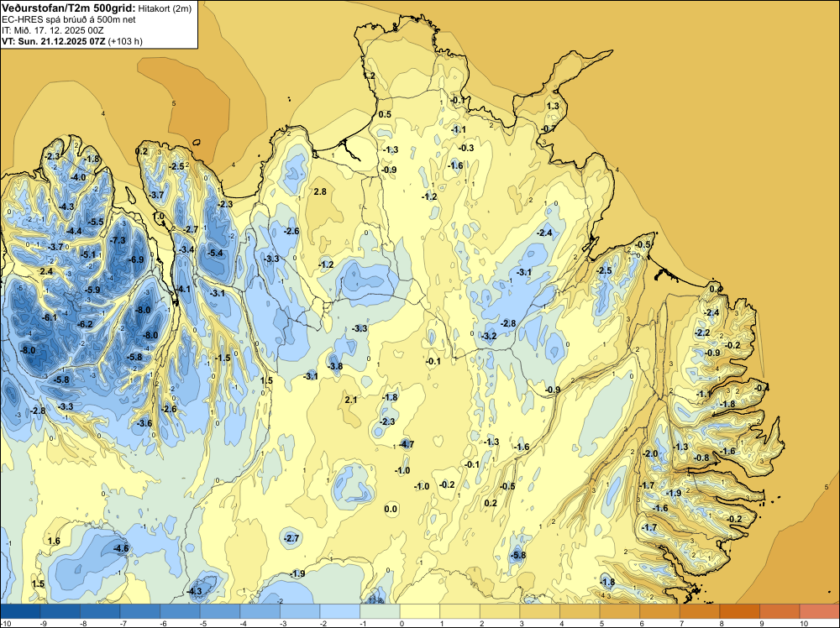840x628 pixels.
Task: Click the '7' label in the color legend
Action: [x=681, y=623]
